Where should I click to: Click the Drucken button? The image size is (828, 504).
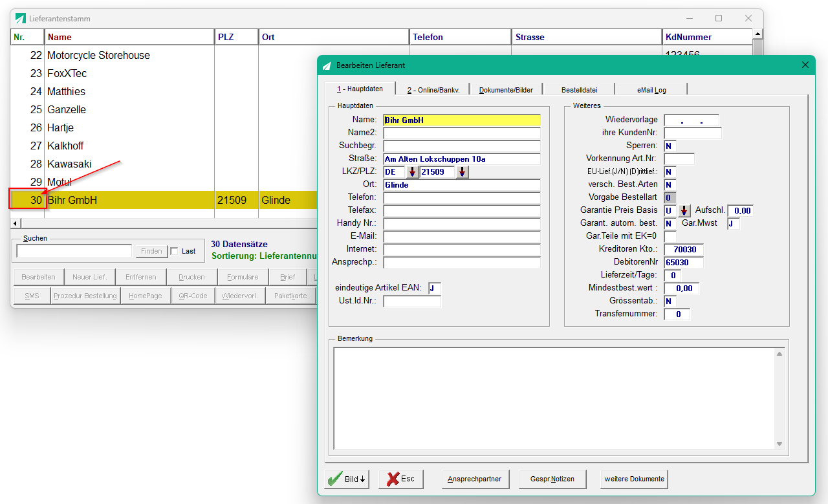(x=191, y=277)
